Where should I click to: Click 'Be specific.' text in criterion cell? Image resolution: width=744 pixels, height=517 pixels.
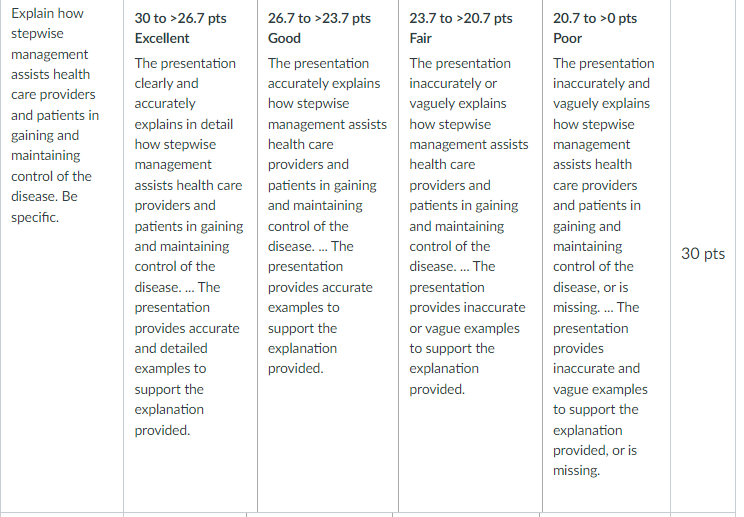click(x=44, y=207)
